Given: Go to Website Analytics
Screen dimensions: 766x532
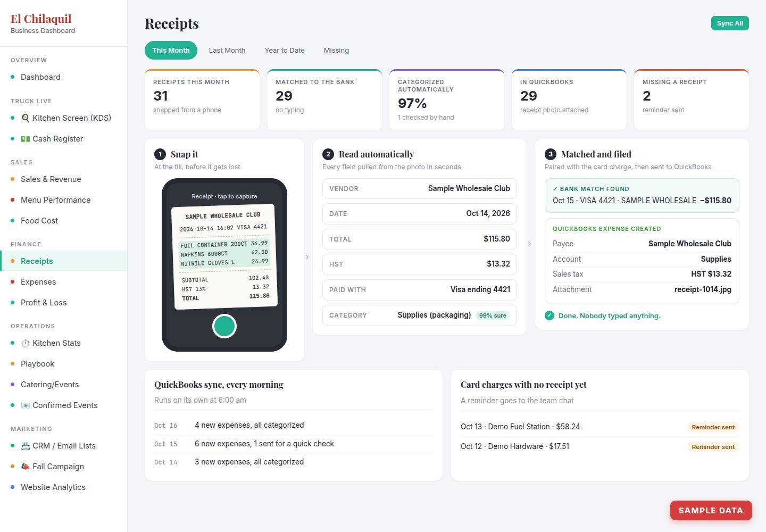Looking at the screenshot, I should [x=64, y=487].
